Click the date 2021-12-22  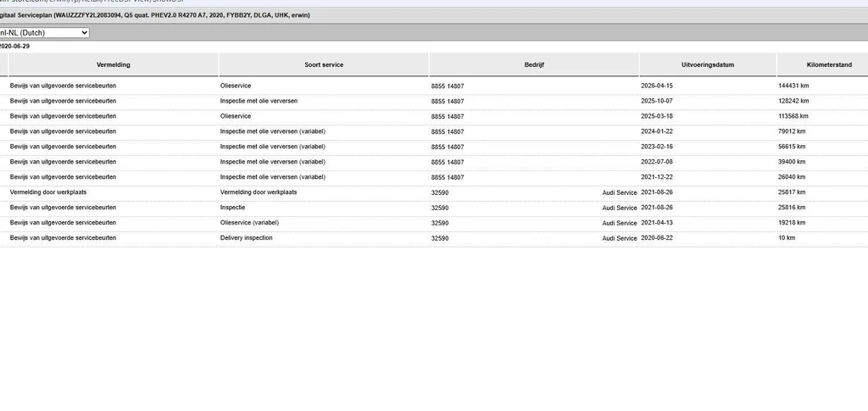[657, 177]
